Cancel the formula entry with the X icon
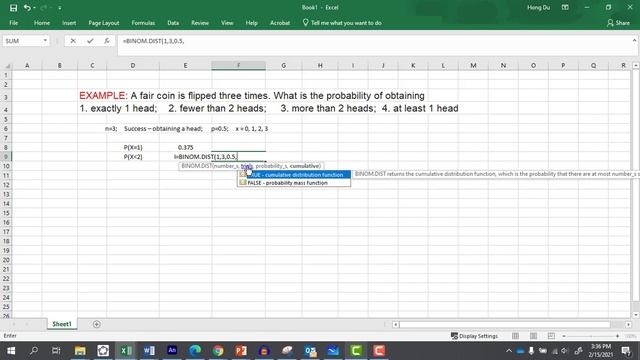 (x=73, y=41)
